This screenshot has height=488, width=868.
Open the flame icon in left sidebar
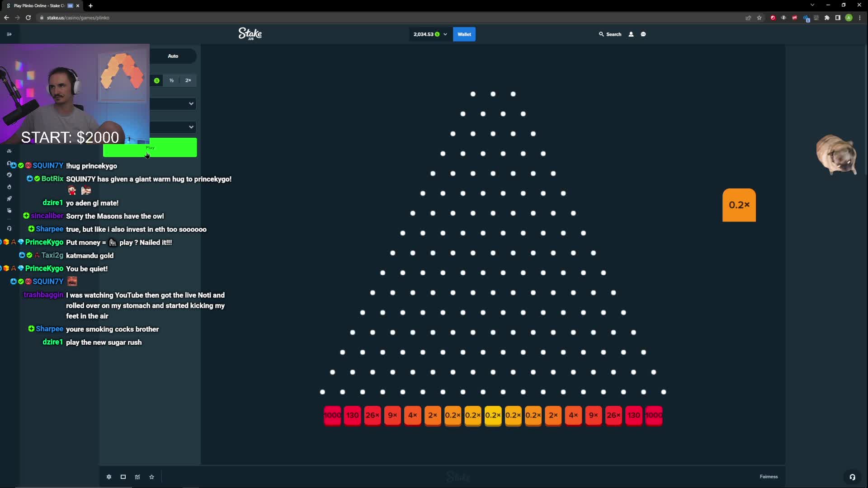pos(9,187)
